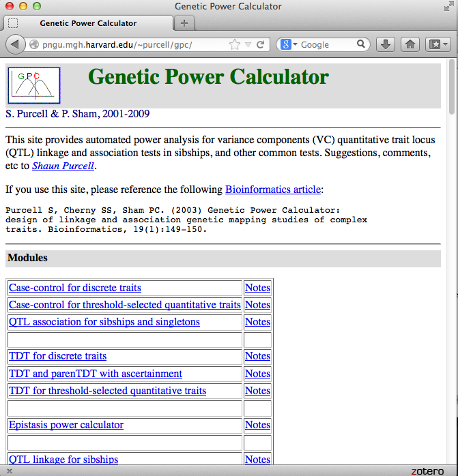Open QTL association for sibships and singletons

(x=104, y=322)
